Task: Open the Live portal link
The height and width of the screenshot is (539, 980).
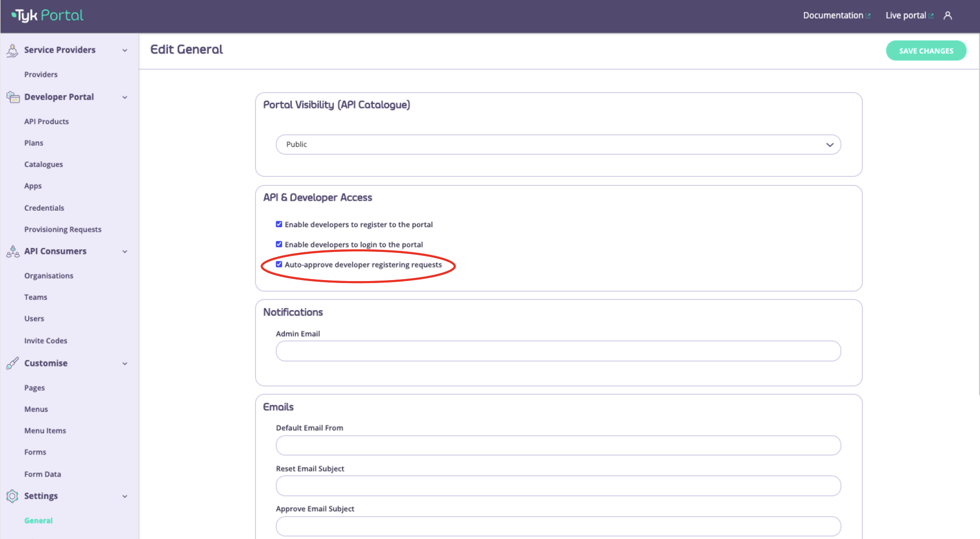Action: pyautogui.click(x=905, y=15)
